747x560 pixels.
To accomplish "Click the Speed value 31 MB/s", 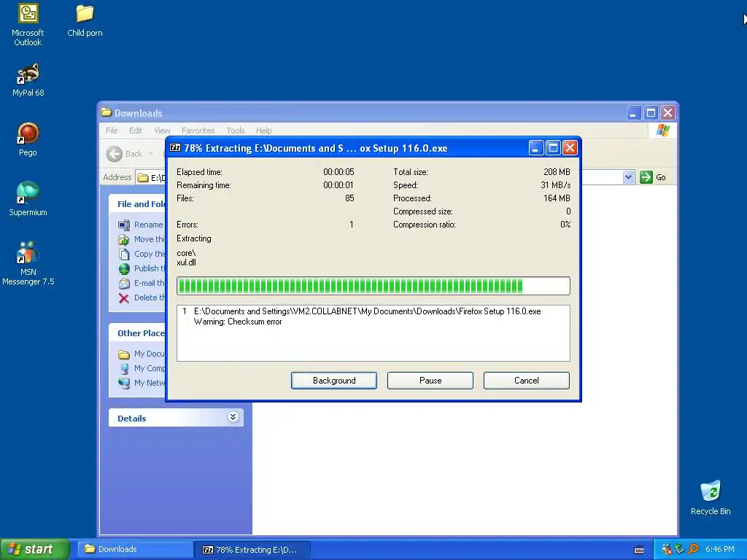I will coord(555,185).
